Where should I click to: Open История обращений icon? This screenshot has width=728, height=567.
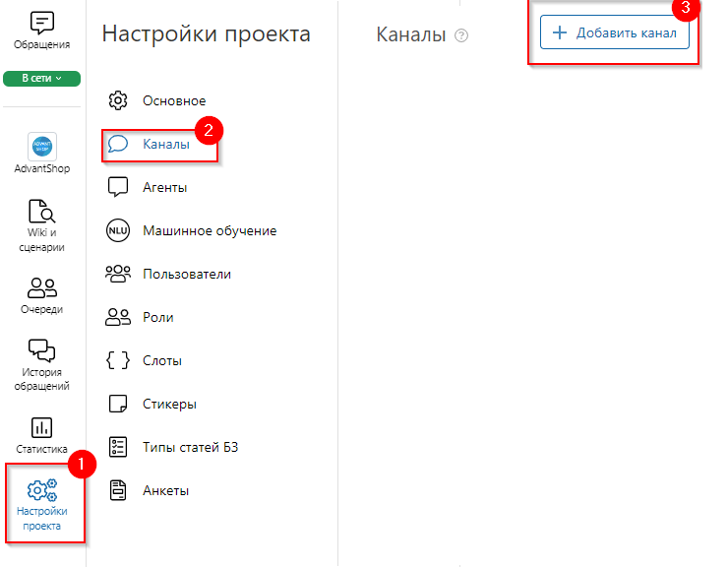point(42,351)
